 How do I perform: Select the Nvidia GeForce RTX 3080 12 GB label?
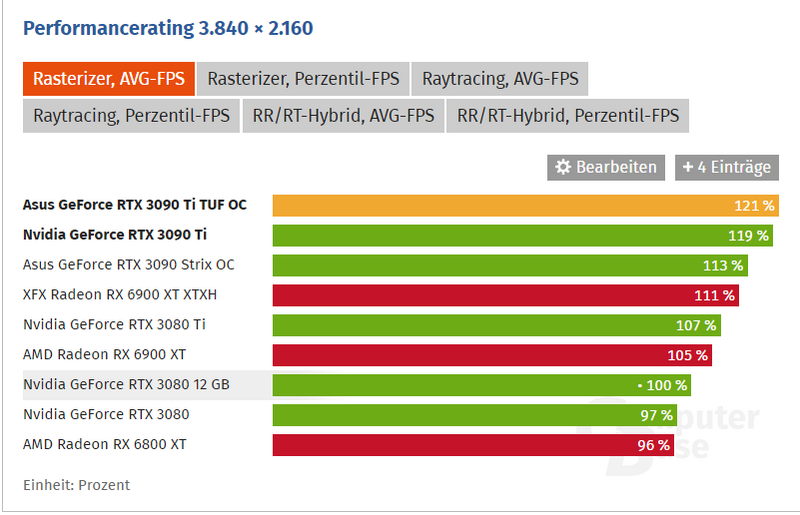[x=127, y=384]
